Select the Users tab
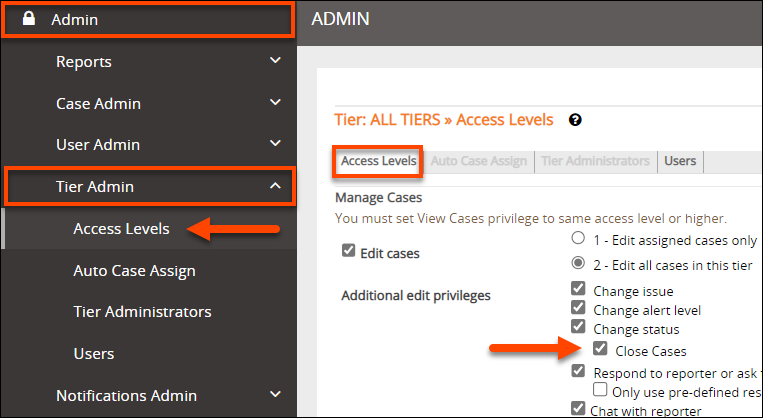 [680, 161]
